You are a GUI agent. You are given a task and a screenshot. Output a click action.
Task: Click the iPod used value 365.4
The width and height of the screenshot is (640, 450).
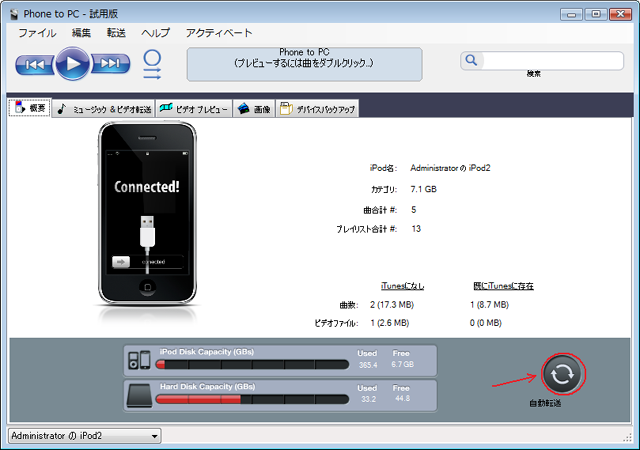[368, 365]
